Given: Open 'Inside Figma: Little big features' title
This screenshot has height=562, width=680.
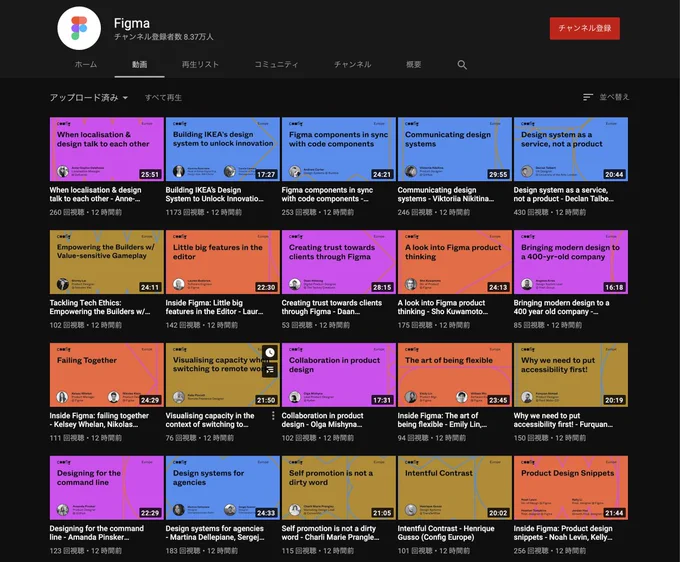Looking at the screenshot, I should coord(214,307).
